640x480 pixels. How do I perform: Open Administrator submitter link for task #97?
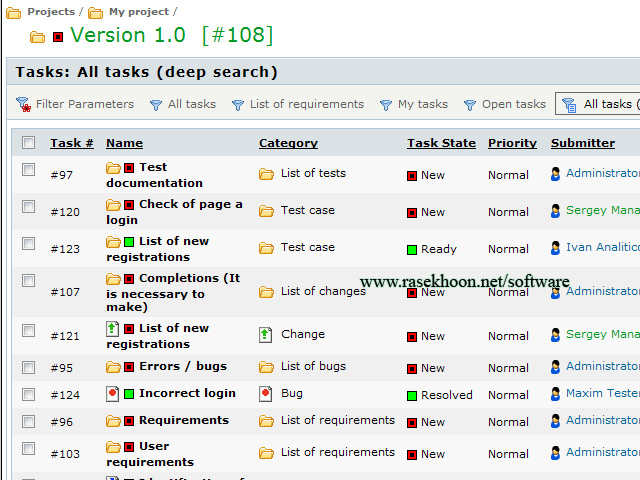602,173
